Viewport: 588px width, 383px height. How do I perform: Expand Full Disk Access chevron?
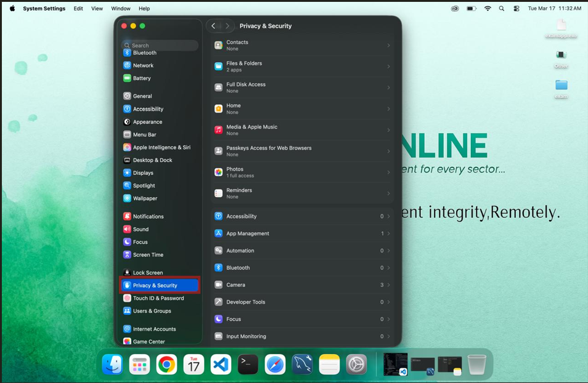tap(388, 87)
